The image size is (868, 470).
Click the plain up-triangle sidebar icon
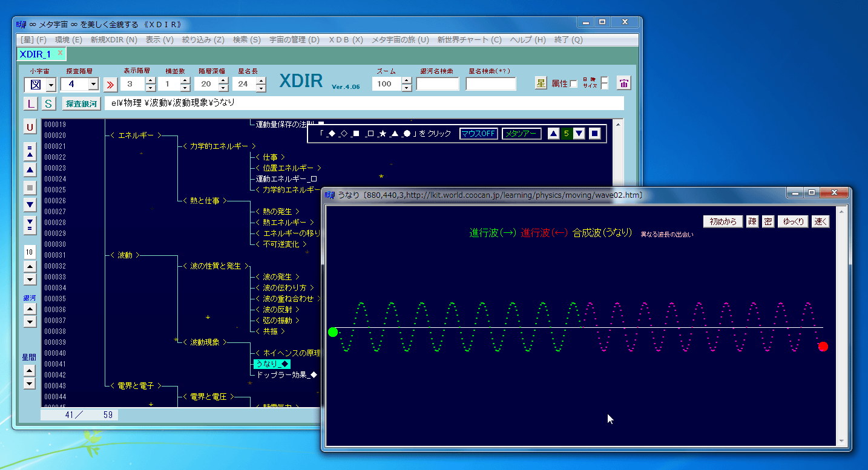click(x=30, y=170)
